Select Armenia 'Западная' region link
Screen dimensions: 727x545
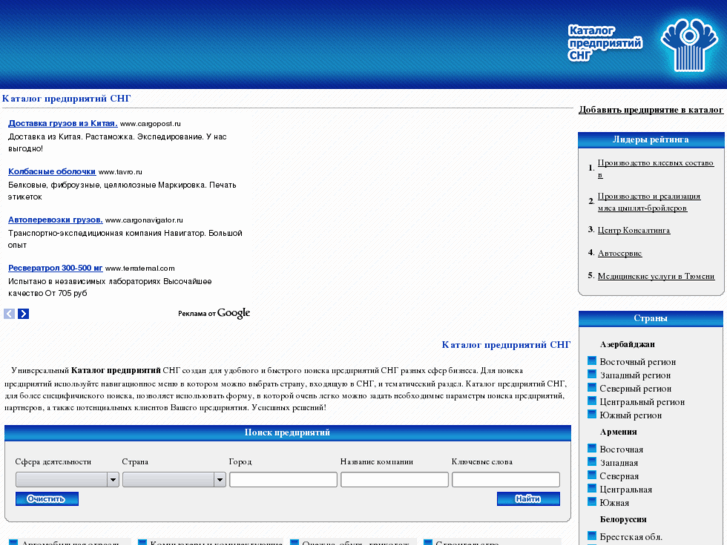coord(619,463)
